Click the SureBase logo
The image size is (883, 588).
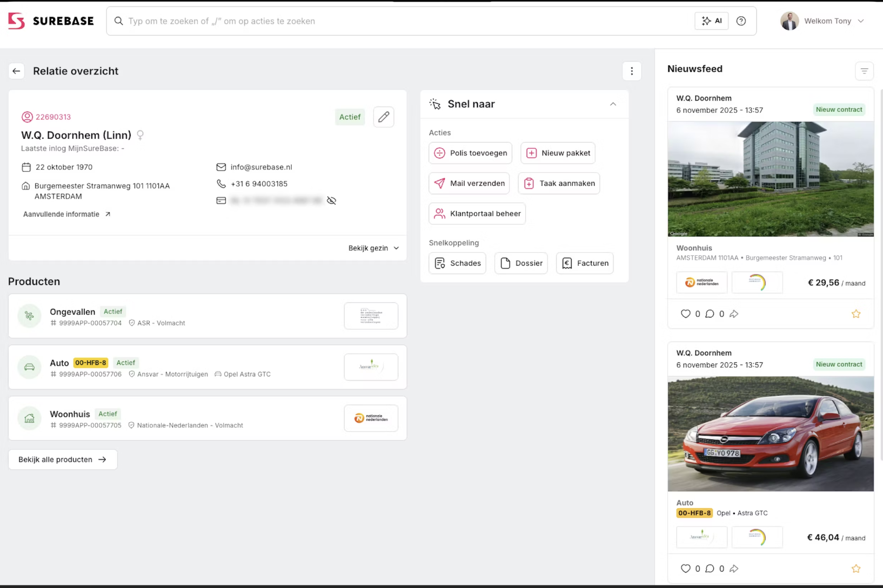pos(50,21)
